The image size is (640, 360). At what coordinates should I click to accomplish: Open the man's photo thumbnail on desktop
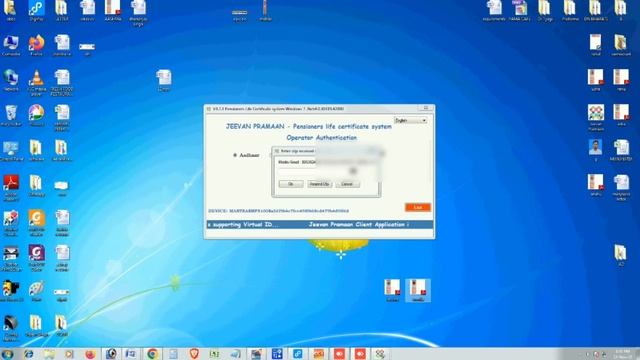596,150
